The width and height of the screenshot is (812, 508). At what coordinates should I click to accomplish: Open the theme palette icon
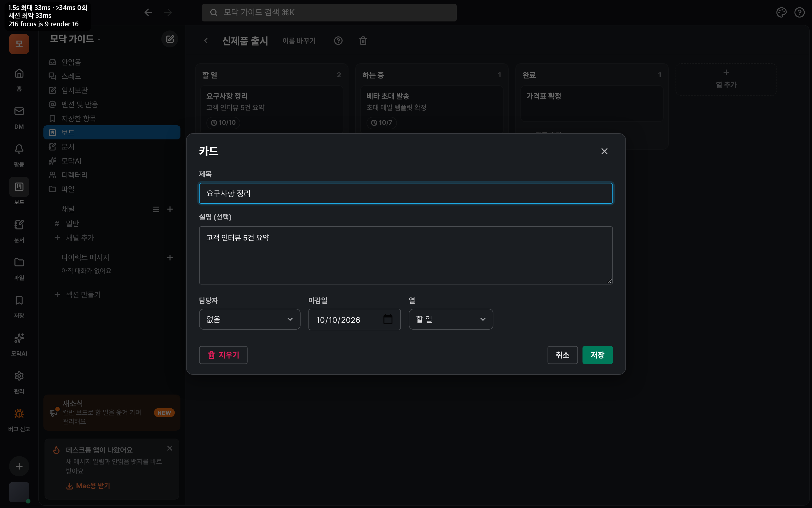pos(781,12)
